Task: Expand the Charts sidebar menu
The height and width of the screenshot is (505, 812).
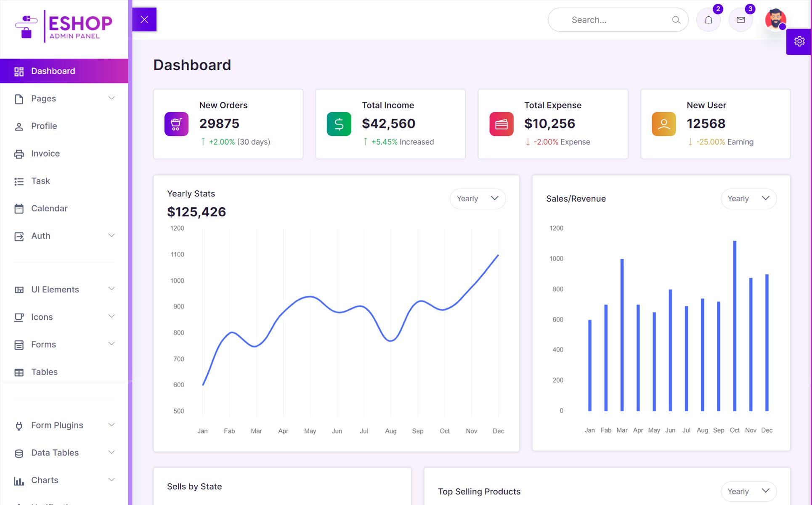Action: (x=64, y=480)
